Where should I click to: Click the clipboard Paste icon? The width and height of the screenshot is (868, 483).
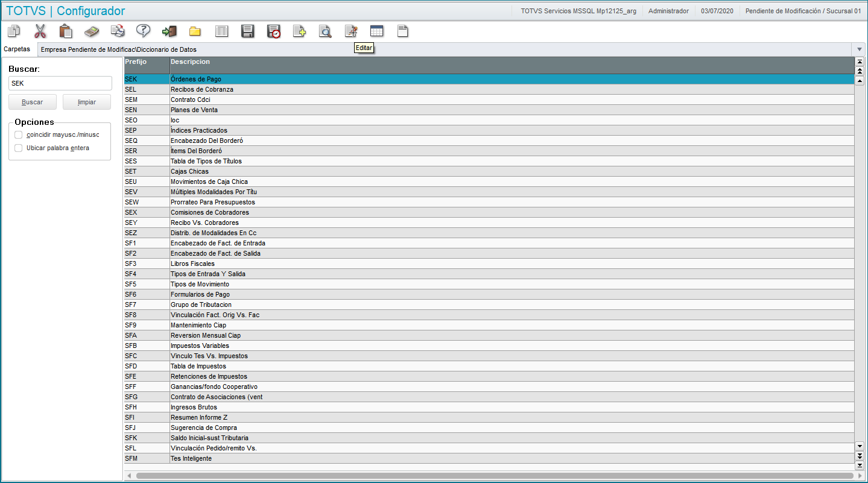pyautogui.click(x=66, y=31)
